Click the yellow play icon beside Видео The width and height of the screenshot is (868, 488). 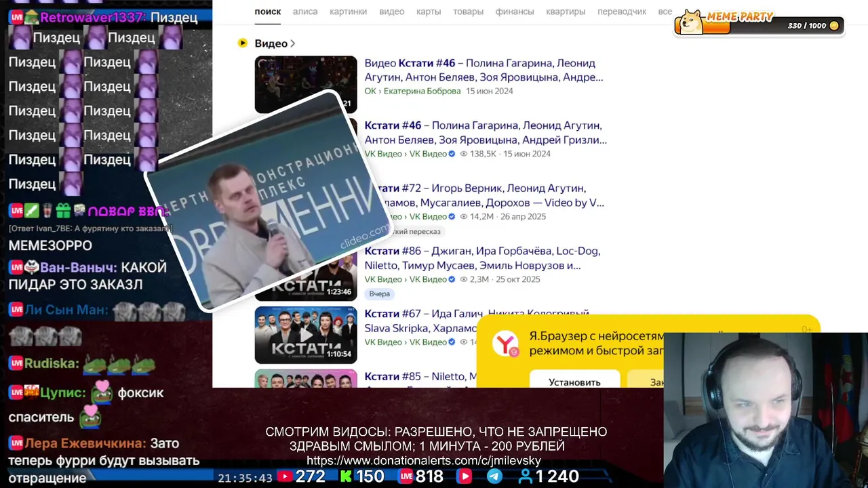pos(243,43)
